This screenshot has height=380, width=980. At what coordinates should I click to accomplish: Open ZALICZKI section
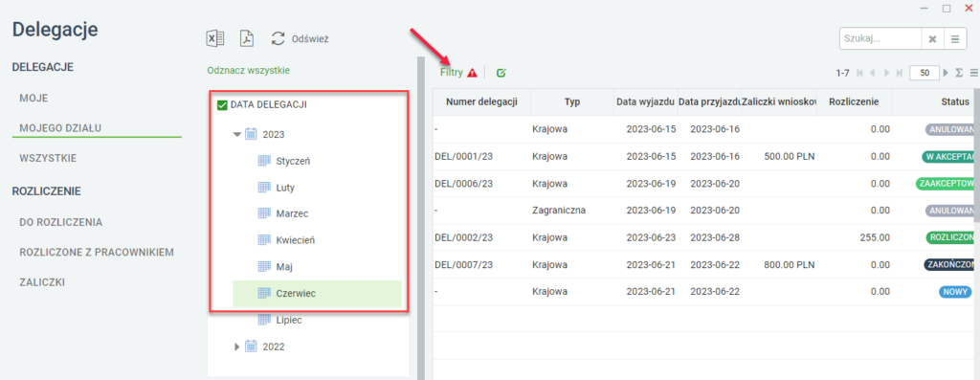pyautogui.click(x=42, y=281)
